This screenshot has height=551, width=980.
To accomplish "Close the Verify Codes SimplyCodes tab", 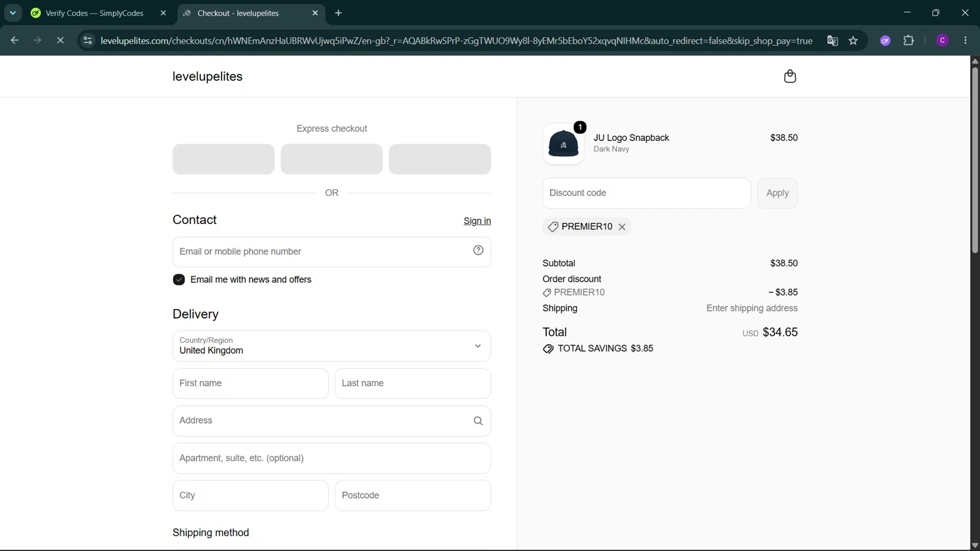I will (163, 13).
